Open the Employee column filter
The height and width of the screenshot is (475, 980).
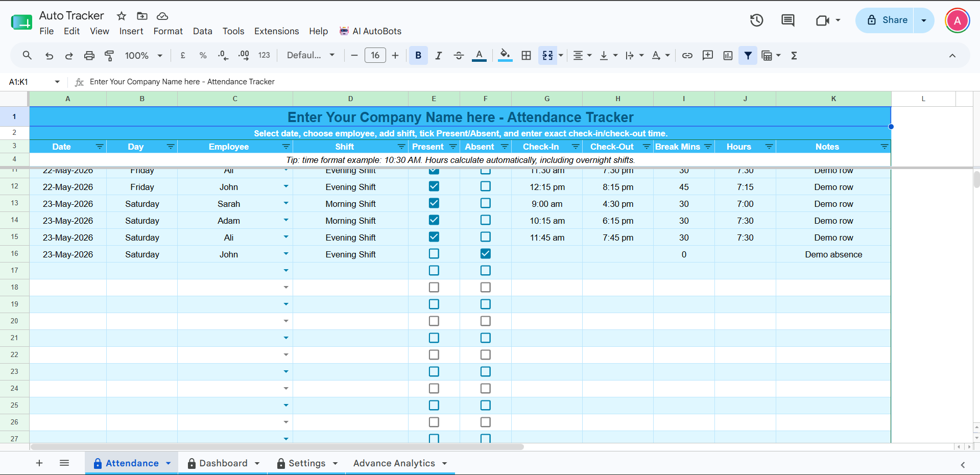(x=286, y=147)
